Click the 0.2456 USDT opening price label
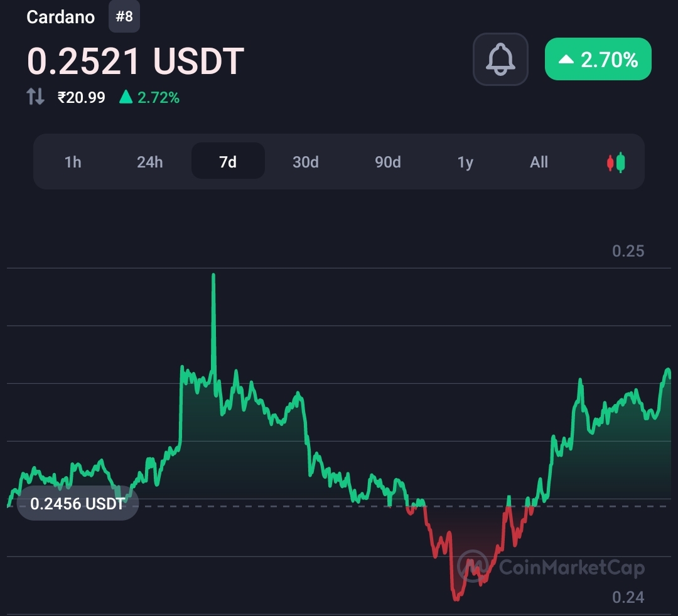The image size is (678, 616). tap(77, 503)
